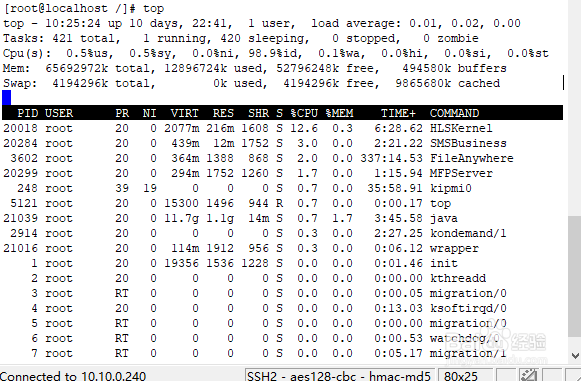Select the init process name
Viewport: 581px width, 381px height.
click(444, 263)
